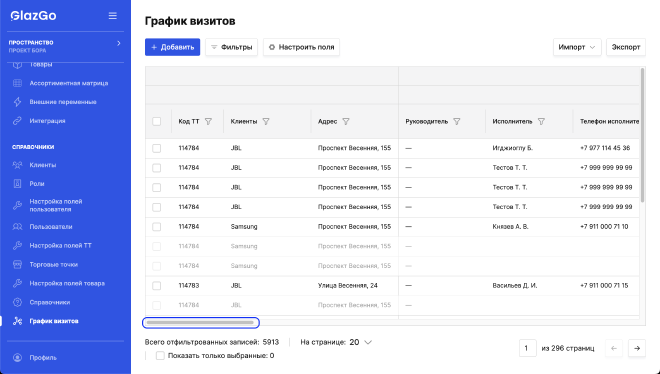Click the Справочники question-mark icon
660x374 pixels.
click(x=17, y=302)
